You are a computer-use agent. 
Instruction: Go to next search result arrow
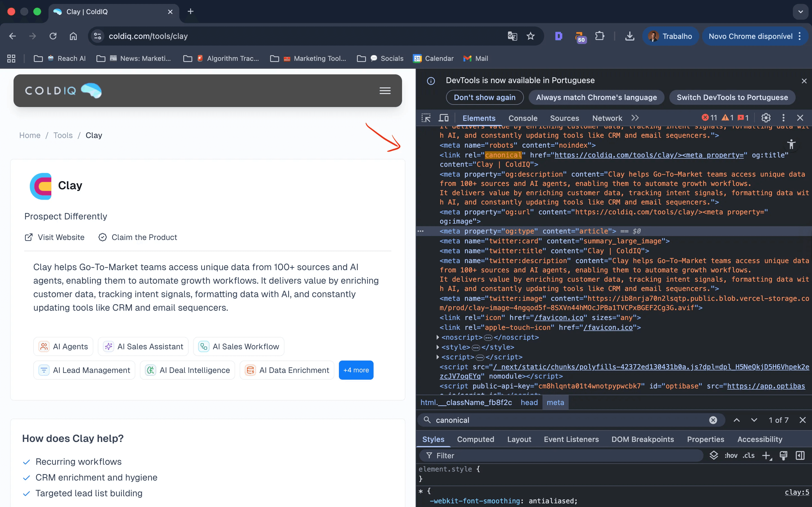(x=754, y=420)
